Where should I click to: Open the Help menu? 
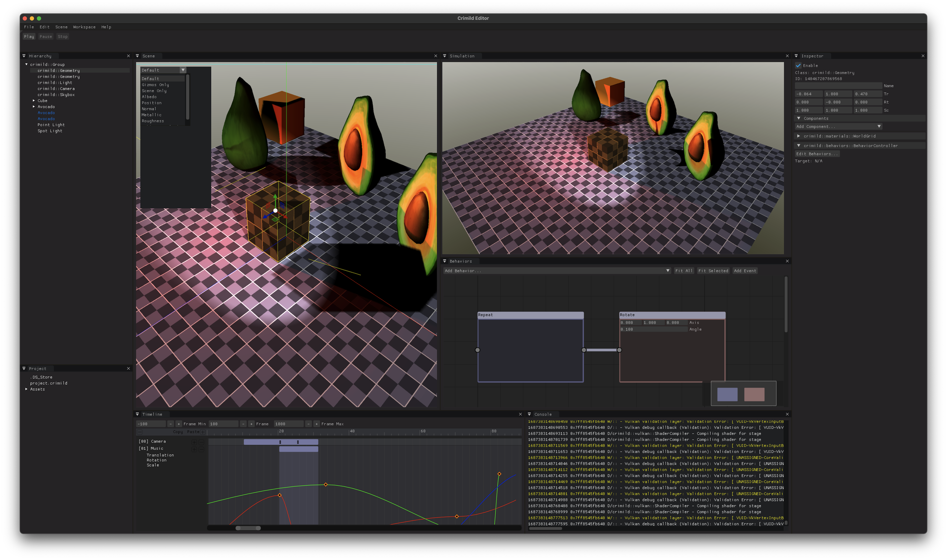pos(106,27)
